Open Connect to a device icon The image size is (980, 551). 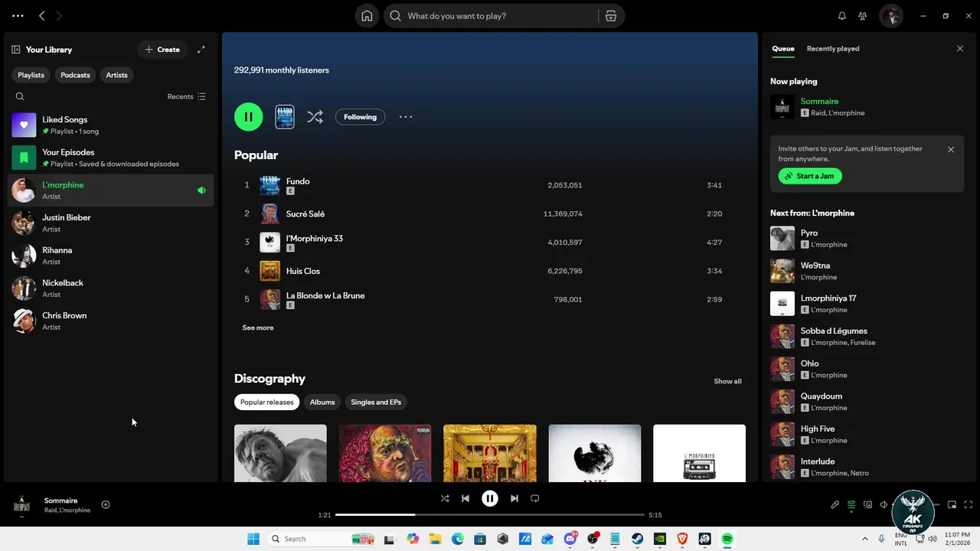868,505
